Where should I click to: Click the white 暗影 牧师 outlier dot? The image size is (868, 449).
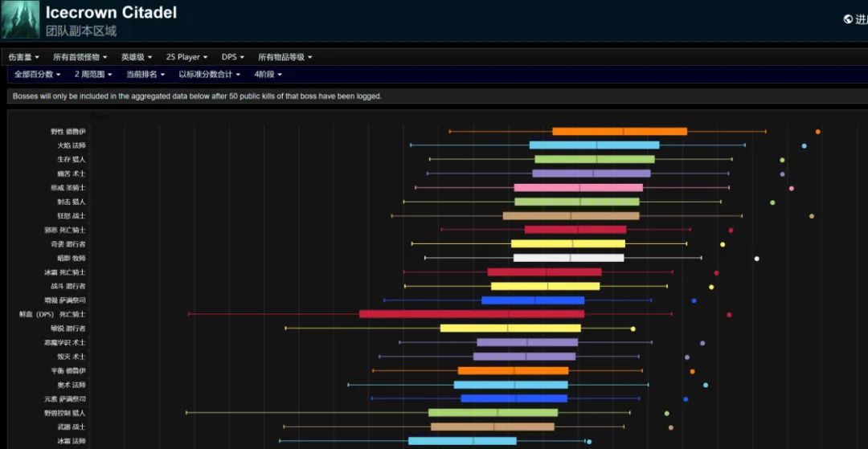coord(756,259)
